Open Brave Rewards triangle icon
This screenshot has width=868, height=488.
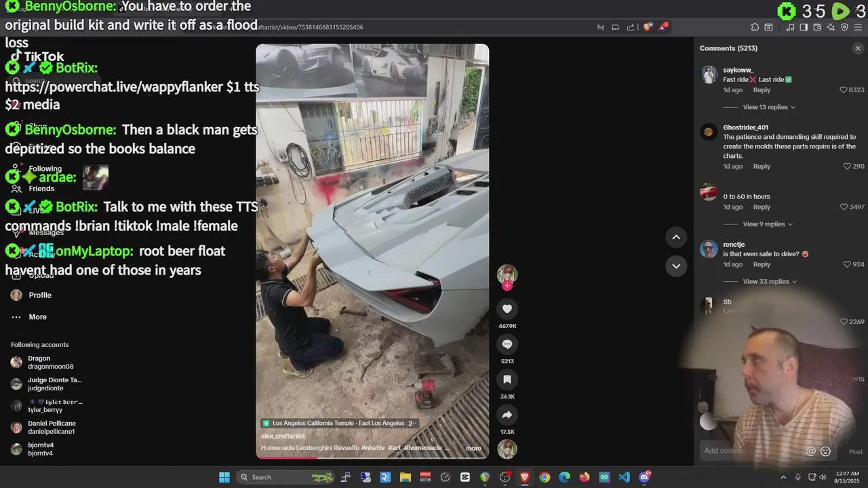pos(664,27)
